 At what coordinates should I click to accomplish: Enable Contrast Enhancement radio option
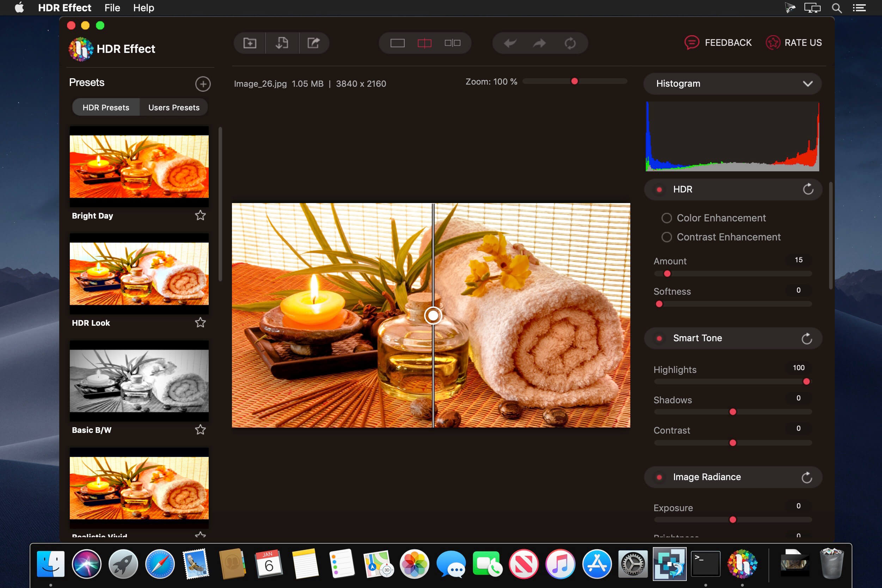click(666, 237)
